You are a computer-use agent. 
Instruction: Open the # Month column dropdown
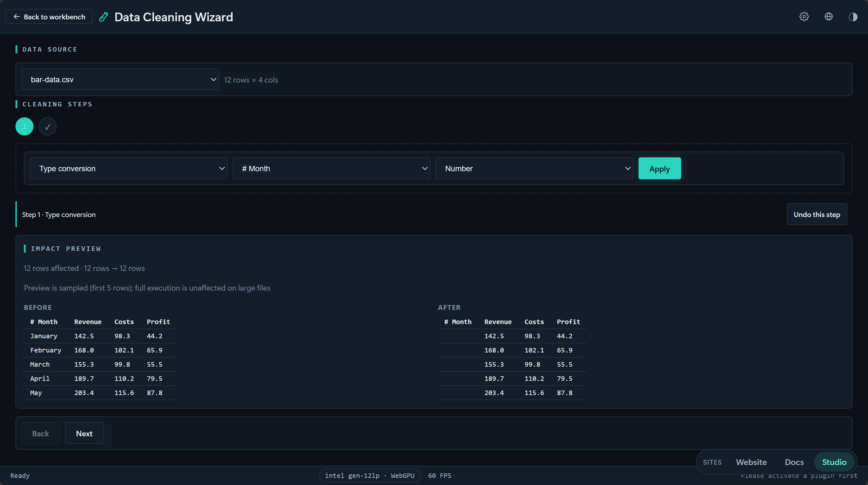(x=331, y=168)
